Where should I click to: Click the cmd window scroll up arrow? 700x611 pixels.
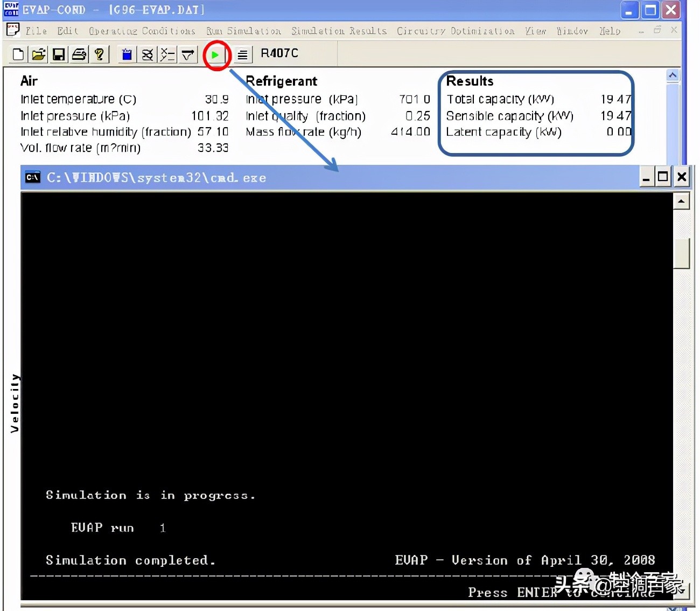pos(681,202)
